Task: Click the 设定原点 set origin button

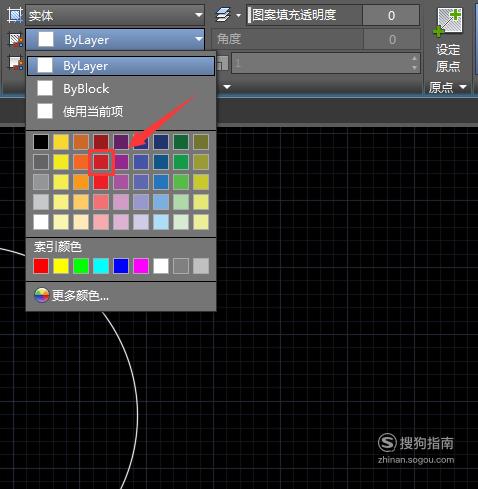Action: click(x=448, y=41)
